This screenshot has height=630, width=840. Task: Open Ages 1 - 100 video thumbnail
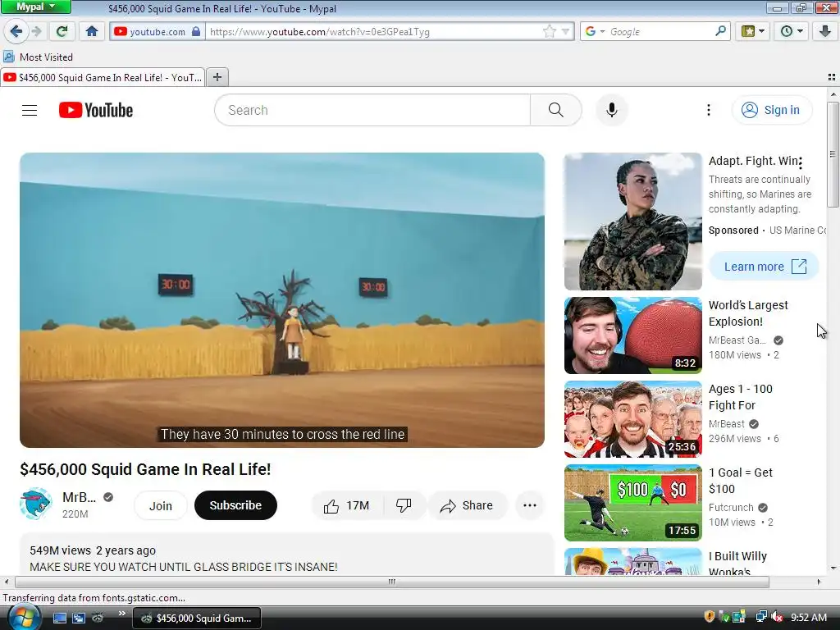point(633,419)
